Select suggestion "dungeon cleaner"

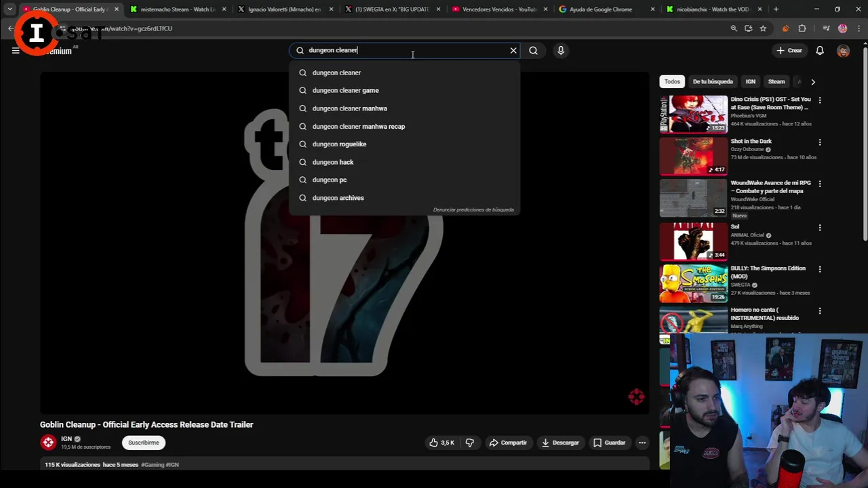(404, 73)
